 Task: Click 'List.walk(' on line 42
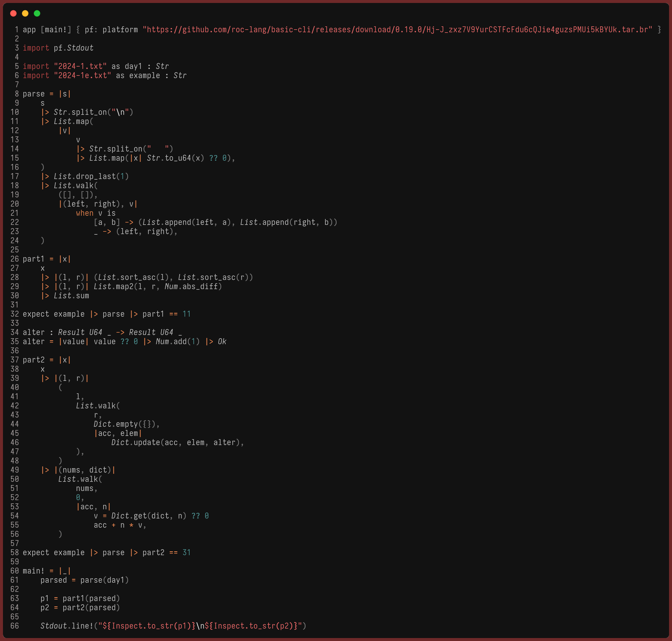coord(98,406)
